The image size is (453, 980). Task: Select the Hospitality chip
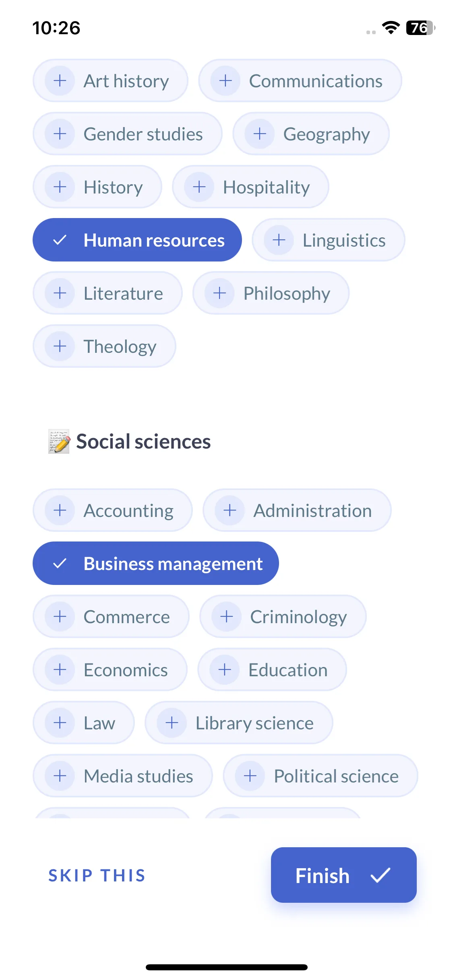(x=250, y=187)
